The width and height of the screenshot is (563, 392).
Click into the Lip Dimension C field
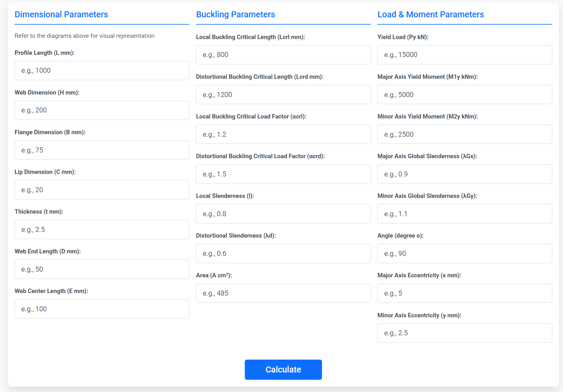(102, 190)
